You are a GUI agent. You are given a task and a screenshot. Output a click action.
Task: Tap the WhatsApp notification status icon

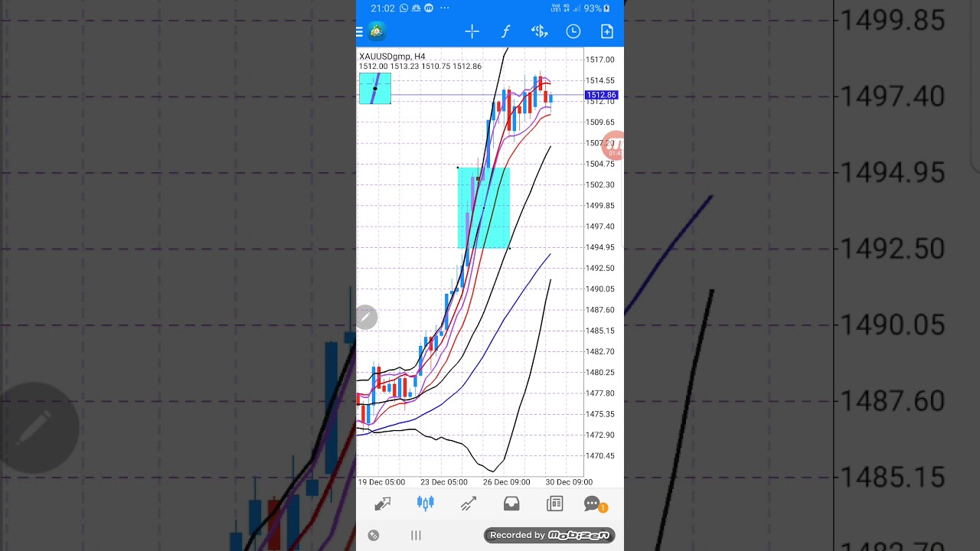coord(403,8)
